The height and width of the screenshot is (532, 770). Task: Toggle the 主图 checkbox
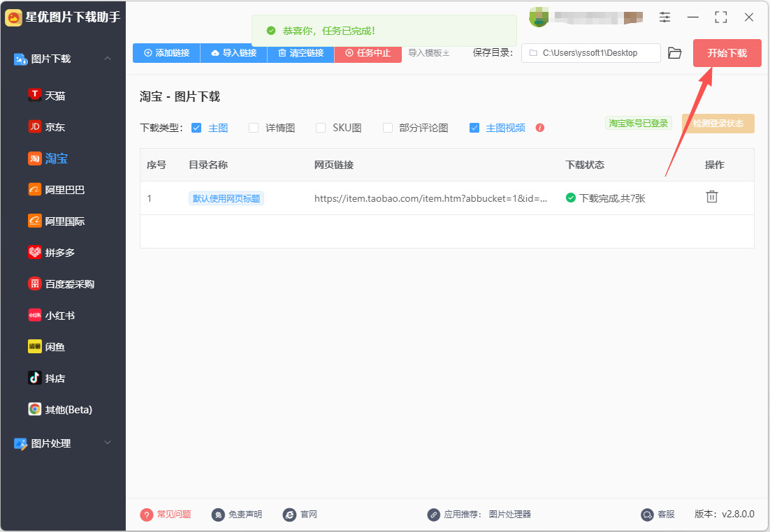click(x=196, y=128)
